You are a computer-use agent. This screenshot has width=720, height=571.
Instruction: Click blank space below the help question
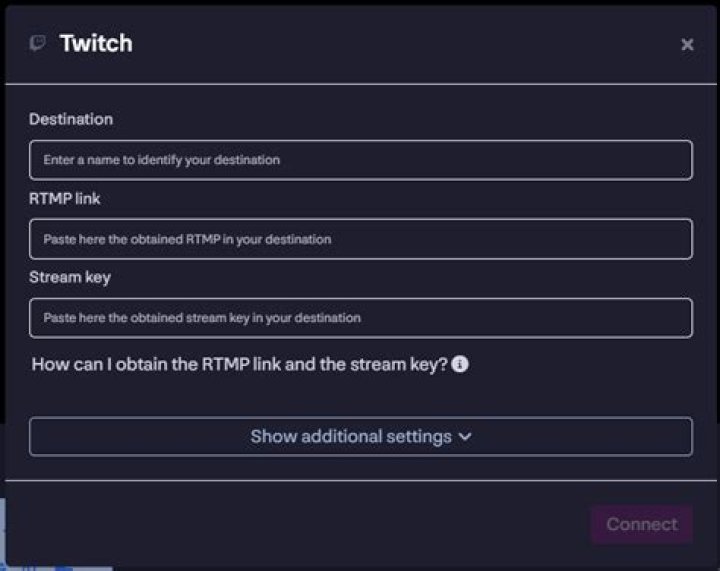(x=360, y=396)
